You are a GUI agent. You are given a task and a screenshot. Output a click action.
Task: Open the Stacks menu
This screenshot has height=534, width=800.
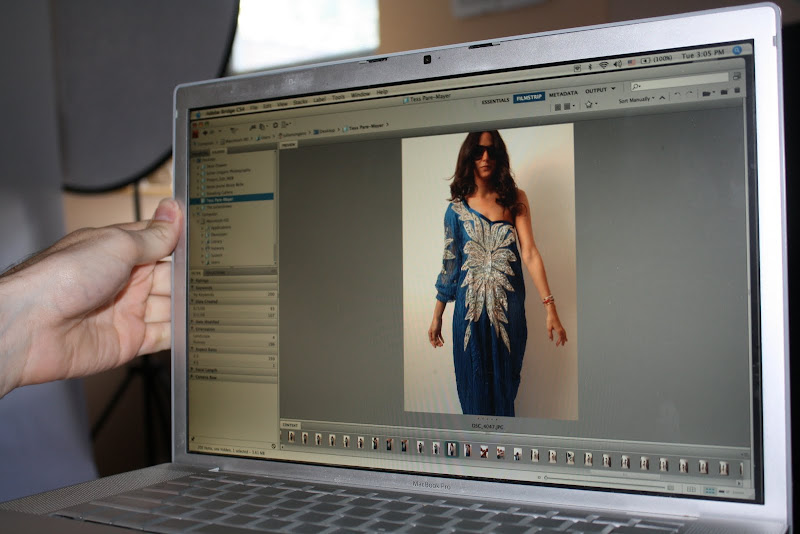click(301, 102)
